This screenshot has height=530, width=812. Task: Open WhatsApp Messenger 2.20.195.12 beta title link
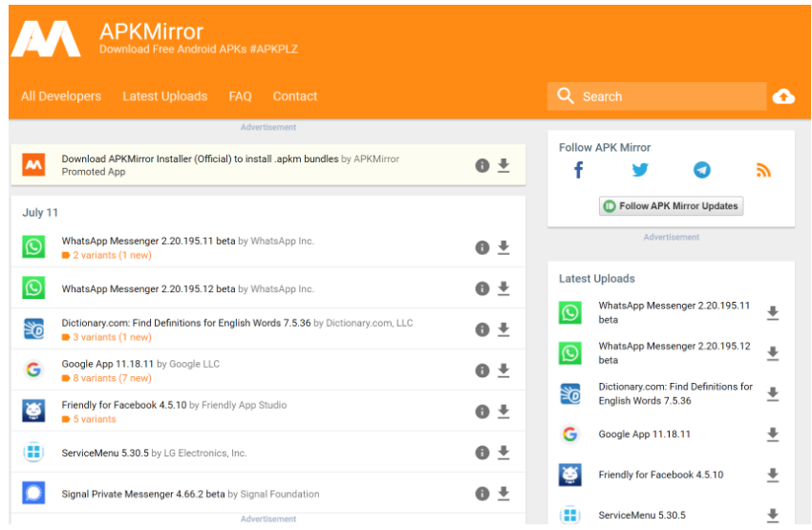click(x=148, y=288)
